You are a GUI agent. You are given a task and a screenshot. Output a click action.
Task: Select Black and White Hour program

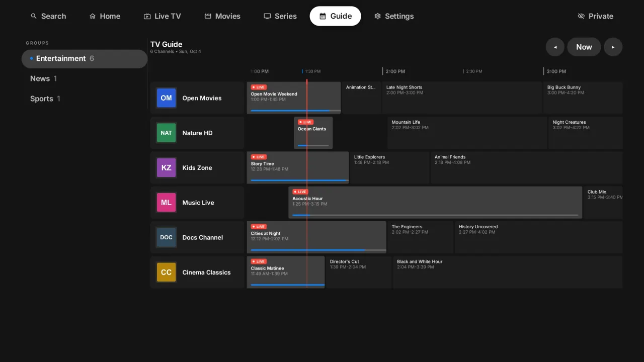tap(508, 273)
